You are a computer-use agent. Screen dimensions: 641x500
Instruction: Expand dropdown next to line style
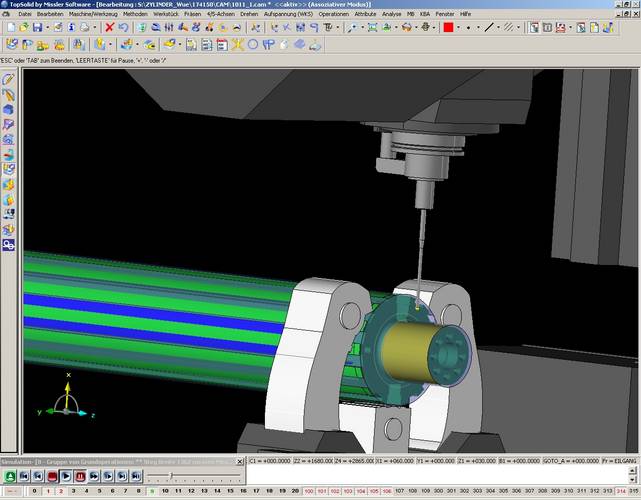[498, 27]
